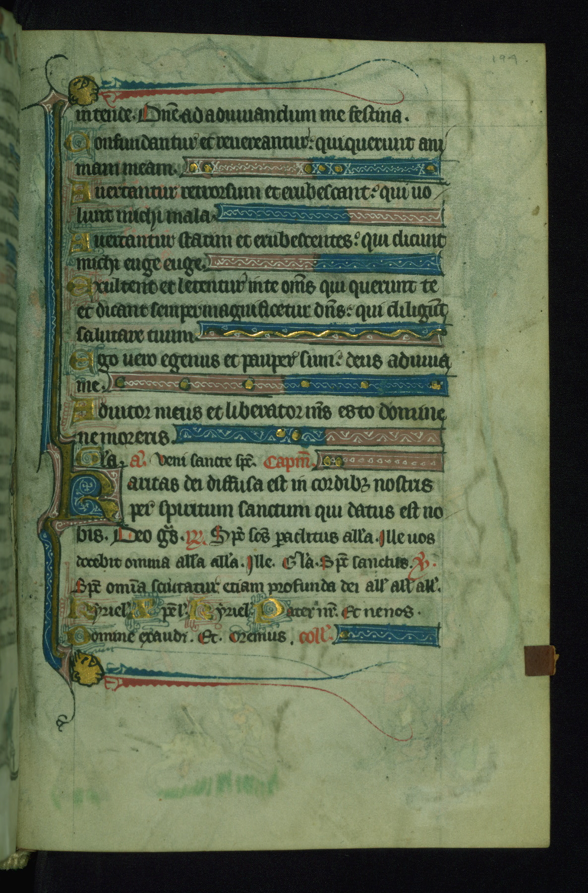This screenshot has width=588, height=893.
Task: Click the gold face at top-left border corner
Action: point(85,87)
